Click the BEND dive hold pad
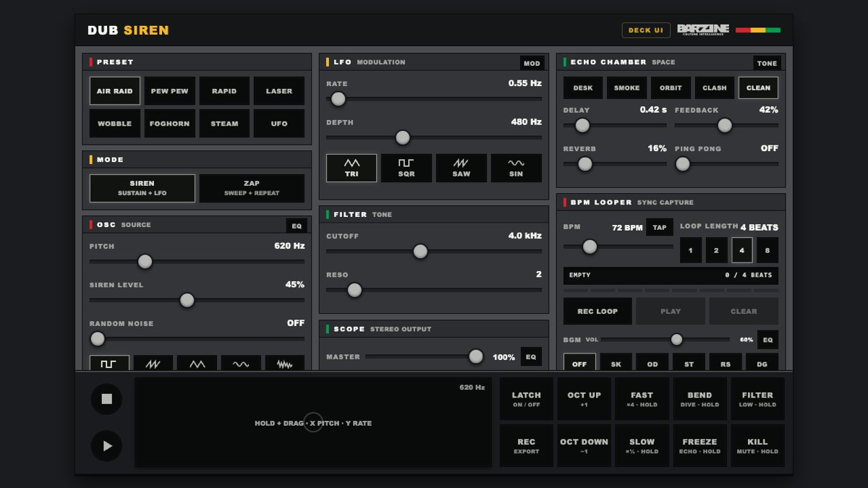868x488 pixels. (x=700, y=399)
